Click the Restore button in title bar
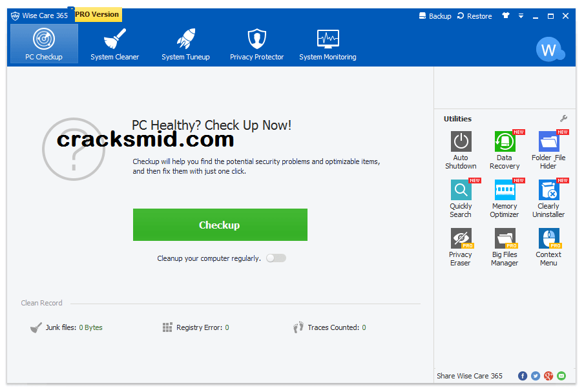Screen dimensions: 584x392 [x=474, y=16]
